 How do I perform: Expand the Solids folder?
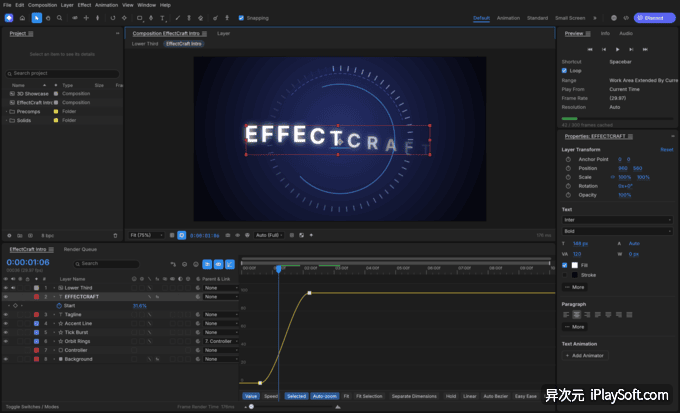point(7,121)
